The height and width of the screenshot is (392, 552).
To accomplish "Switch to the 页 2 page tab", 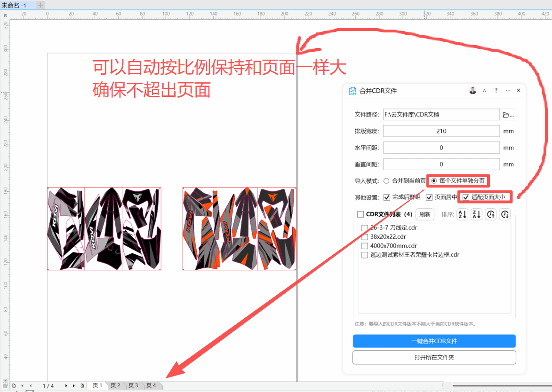I will pyautogui.click(x=115, y=386).
